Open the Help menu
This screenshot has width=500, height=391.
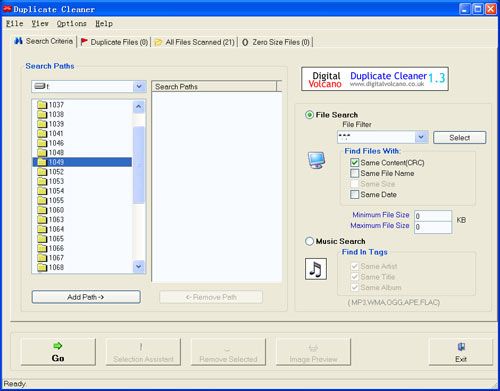[104, 24]
